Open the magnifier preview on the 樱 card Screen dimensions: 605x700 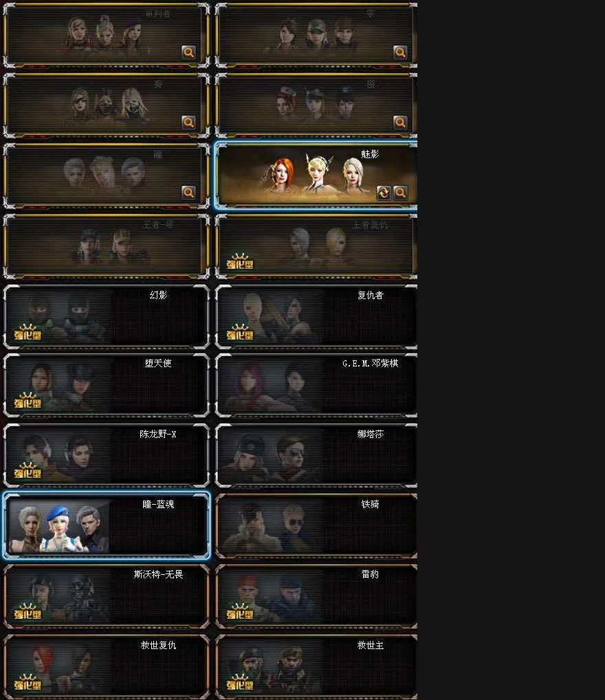[x=401, y=122]
